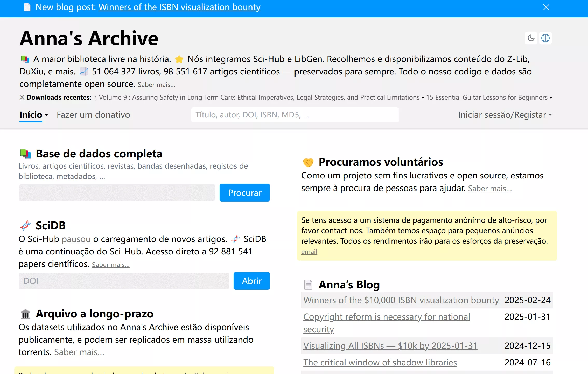Open the Winners of the ISBN visualization bounty banner link

point(179,7)
